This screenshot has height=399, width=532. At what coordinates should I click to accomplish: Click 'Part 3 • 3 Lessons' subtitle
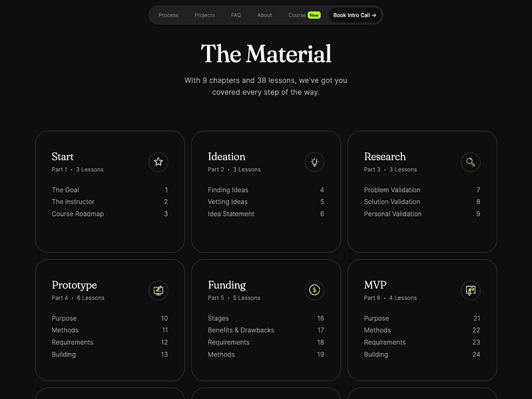[390, 170]
